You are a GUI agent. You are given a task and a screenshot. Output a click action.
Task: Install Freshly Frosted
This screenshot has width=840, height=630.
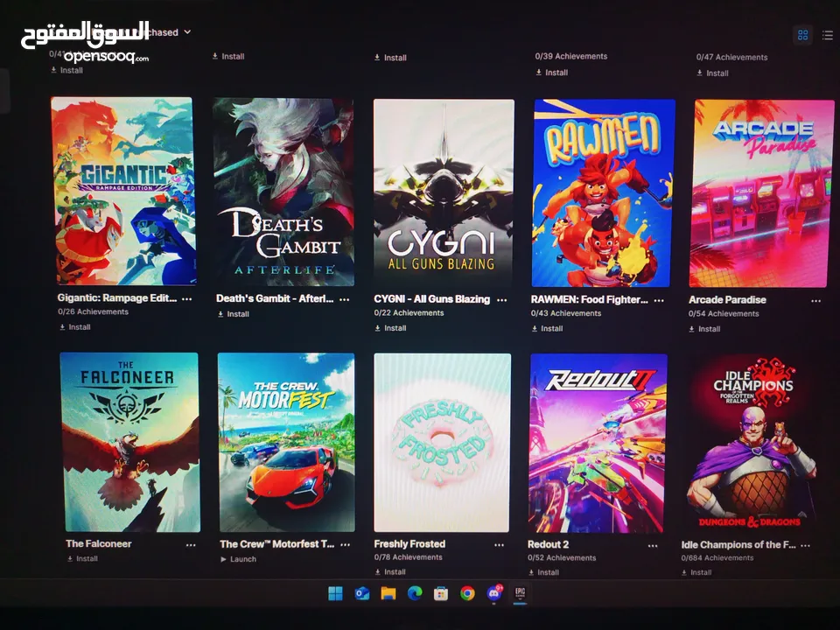click(390, 571)
